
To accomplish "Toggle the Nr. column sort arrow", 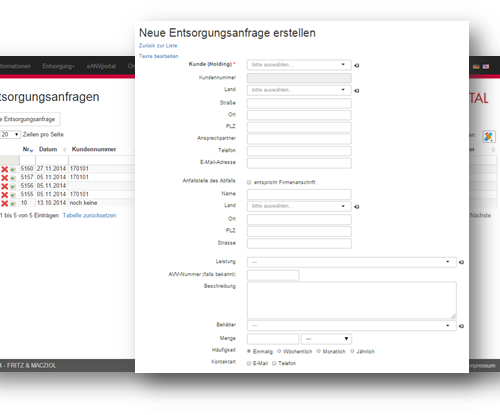I will pyautogui.click(x=31, y=151).
